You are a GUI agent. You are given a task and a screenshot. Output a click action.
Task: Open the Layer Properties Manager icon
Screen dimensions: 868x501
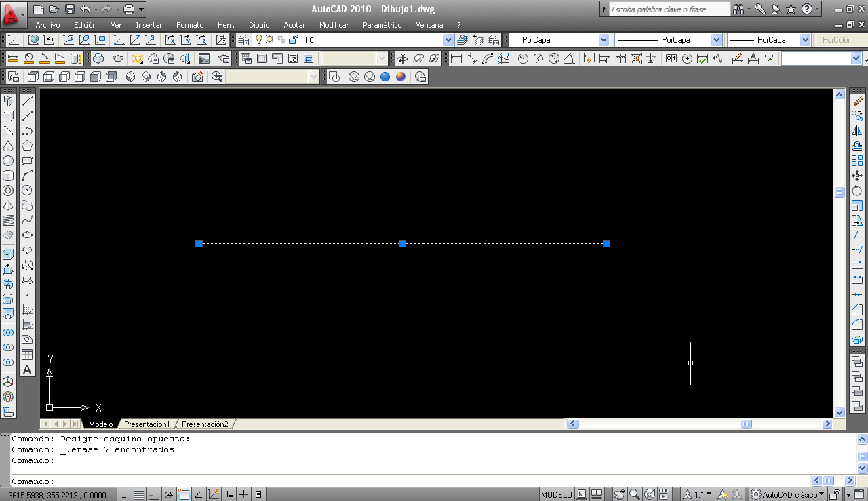tap(243, 39)
